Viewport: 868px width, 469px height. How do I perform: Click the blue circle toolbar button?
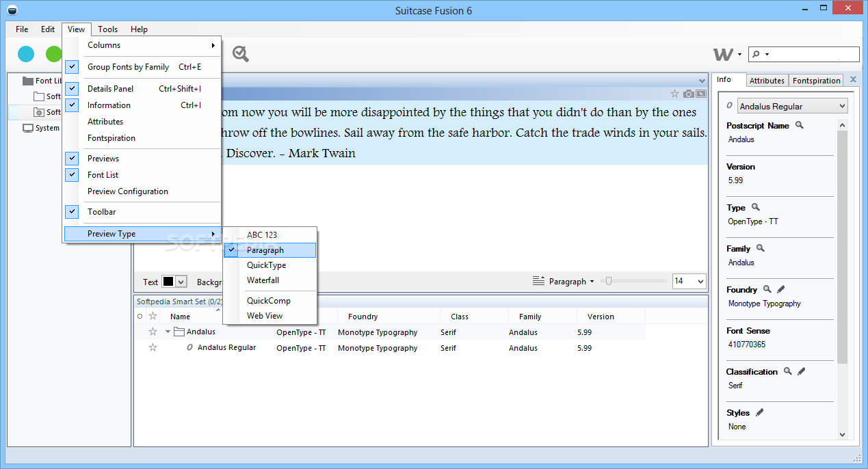click(26, 53)
